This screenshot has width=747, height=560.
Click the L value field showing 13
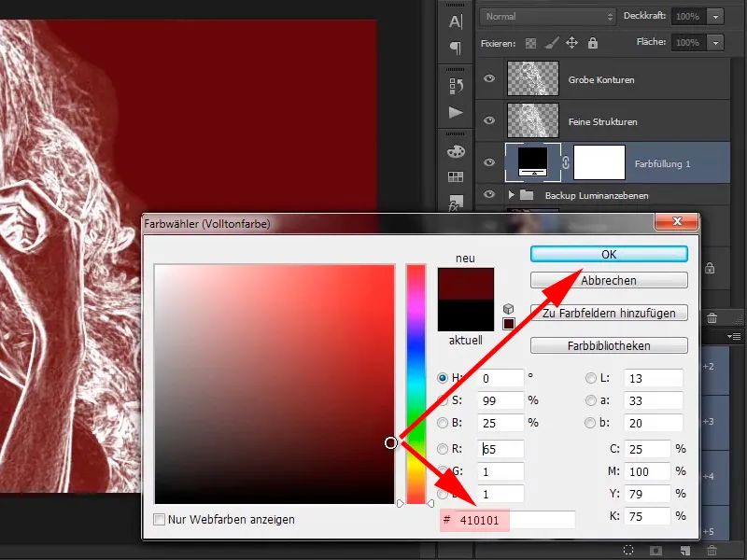pos(653,378)
